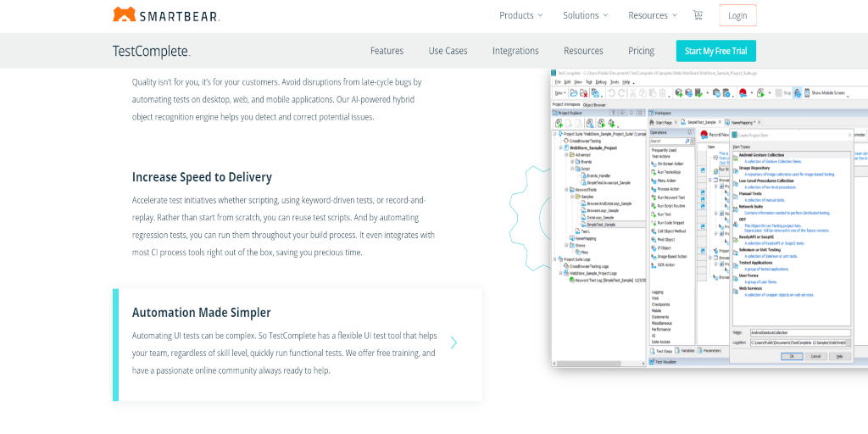Collapse the Project Suite Logs tree node
868x434 pixels.
(x=554, y=259)
